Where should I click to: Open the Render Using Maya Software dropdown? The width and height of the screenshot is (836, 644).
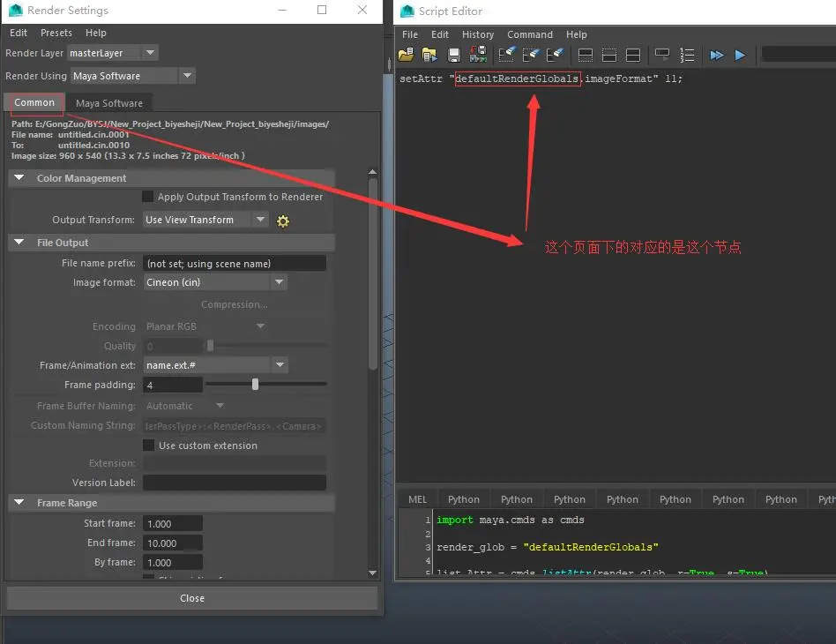[133, 76]
